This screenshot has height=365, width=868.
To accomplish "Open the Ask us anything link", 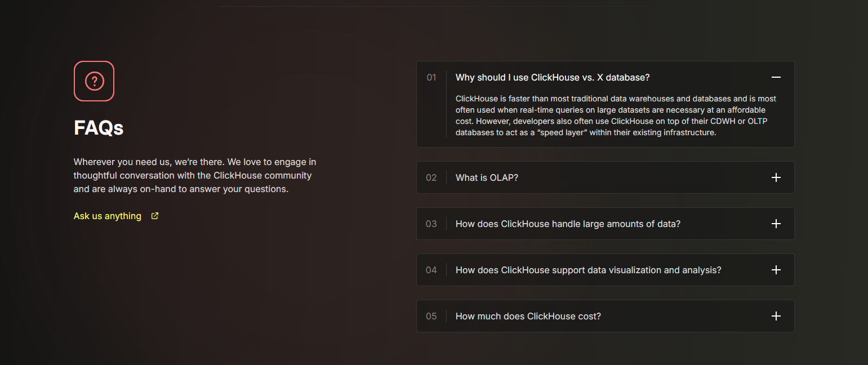I will tap(107, 215).
